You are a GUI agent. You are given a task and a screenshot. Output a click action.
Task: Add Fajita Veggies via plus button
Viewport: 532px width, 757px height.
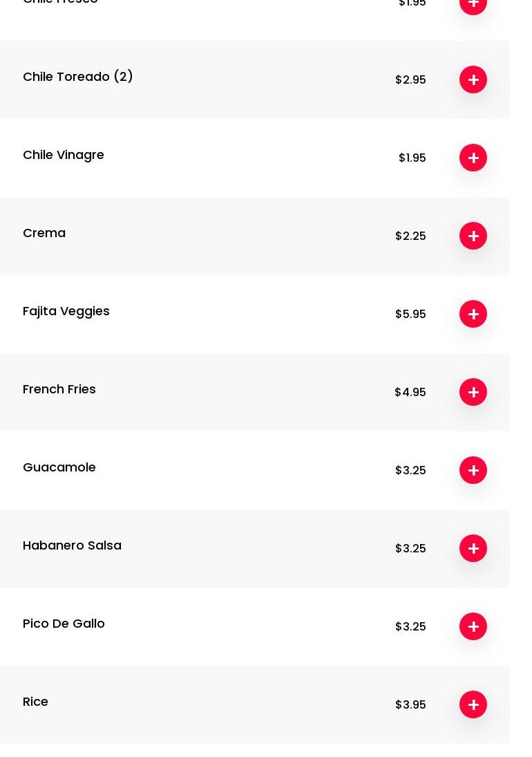(473, 314)
